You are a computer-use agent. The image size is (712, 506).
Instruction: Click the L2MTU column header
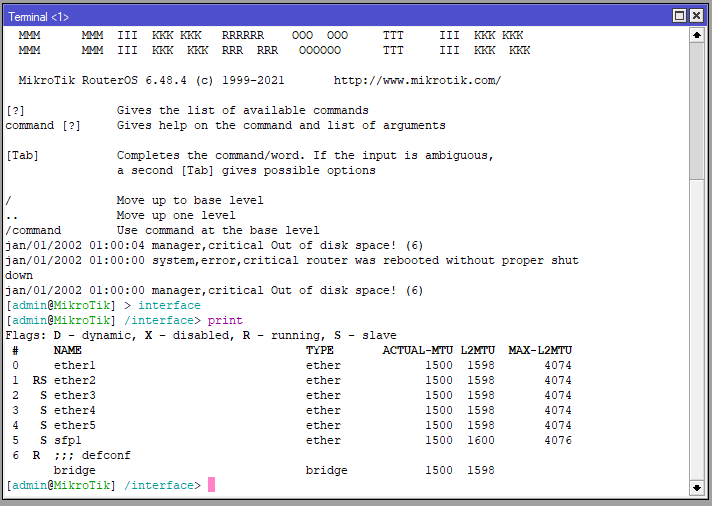(x=478, y=350)
